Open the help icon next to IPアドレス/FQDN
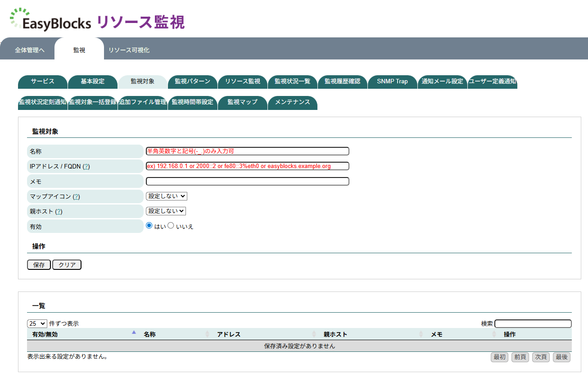Image resolution: width=588 pixels, height=378 pixels. [86, 166]
